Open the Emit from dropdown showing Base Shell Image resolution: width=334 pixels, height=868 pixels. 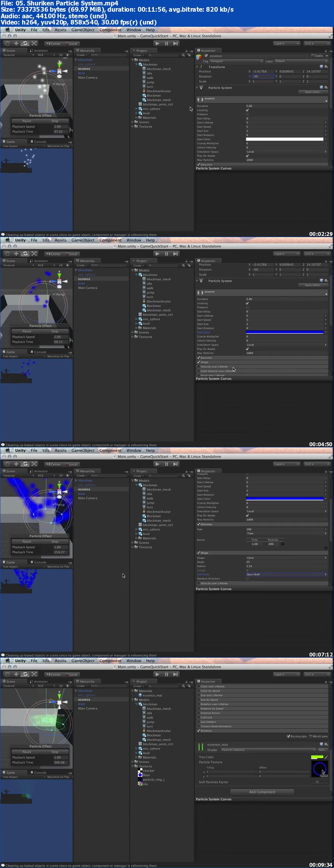(x=287, y=575)
